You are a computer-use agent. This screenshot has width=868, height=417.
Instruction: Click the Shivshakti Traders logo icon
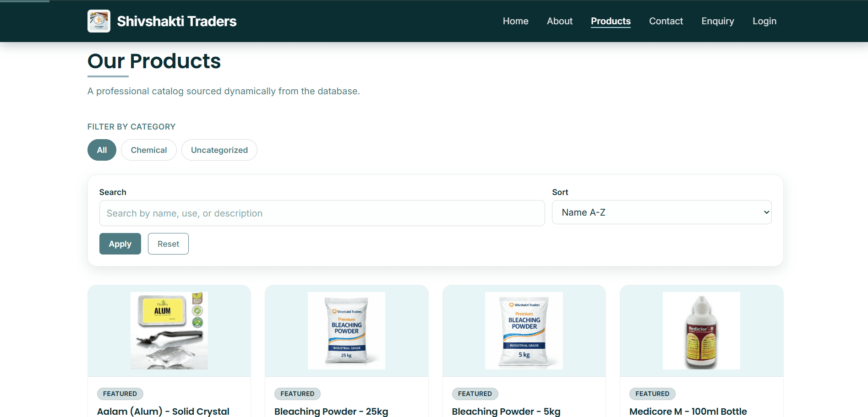click(x=98, y=21)
